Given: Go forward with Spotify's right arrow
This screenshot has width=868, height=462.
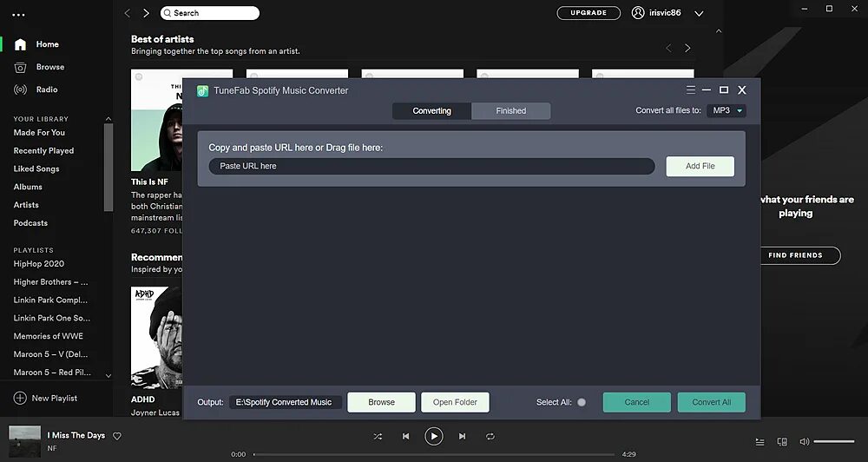Looking at the screenshot, I should (146, 13).
